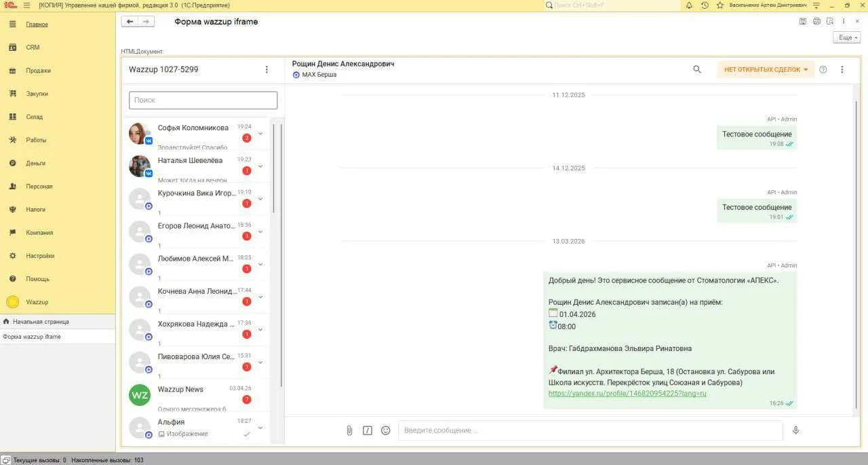This screenshot has height=465, width=868.
Task: Open the chat with Курочкина Вика Игор...
Action: [197, 199]
